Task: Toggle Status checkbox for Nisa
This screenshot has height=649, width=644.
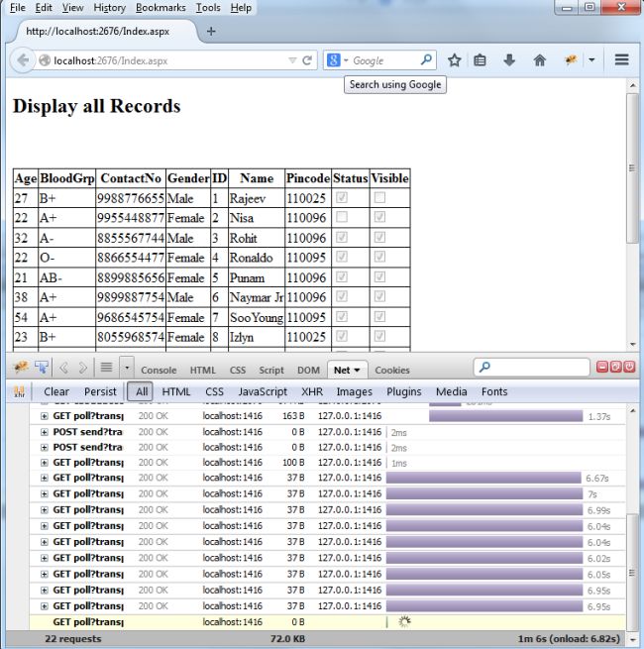Action: [x=342, y=217]
